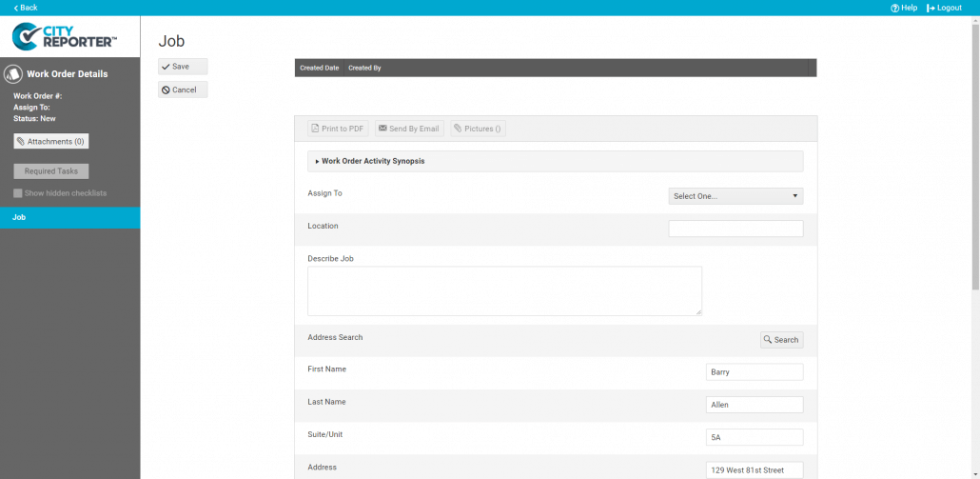The image size is (980, 479).
Task: Open the Assign To dropdown
Action: tap(735, 196)
